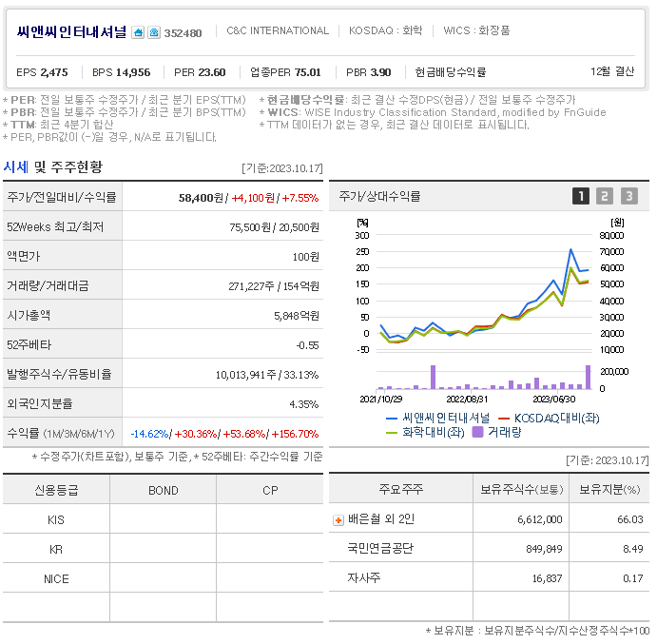Viewport: 657px width, 644px height.
Task: Click the NICE credit rating row
Action: 163,579
